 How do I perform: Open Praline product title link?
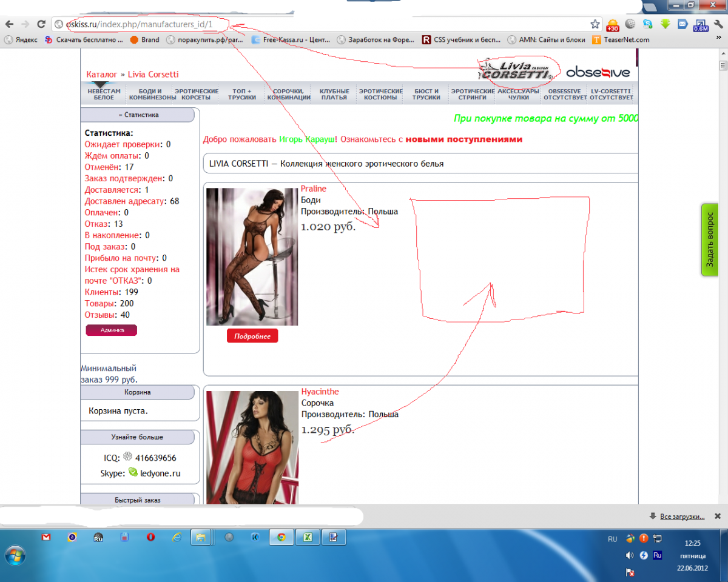[314, 189]
